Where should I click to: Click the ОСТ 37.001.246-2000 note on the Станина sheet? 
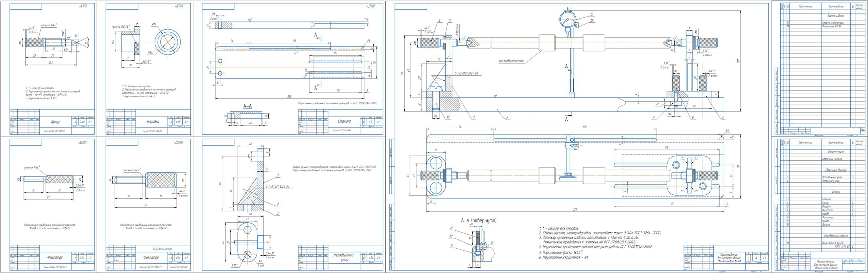337,103
